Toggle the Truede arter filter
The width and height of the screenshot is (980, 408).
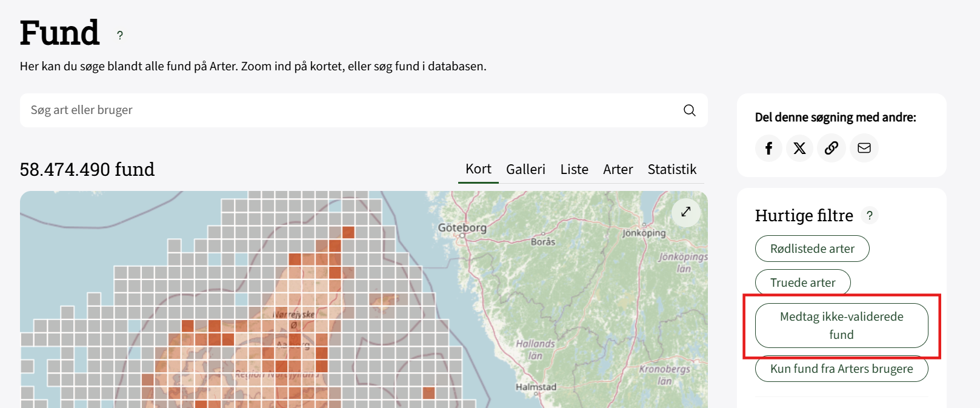pyautogui.click(x=803, y=283)
